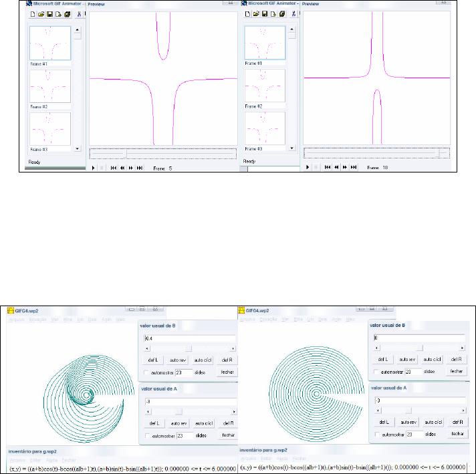Enable automostrar checkbox in left B panel

coord(147,371)
